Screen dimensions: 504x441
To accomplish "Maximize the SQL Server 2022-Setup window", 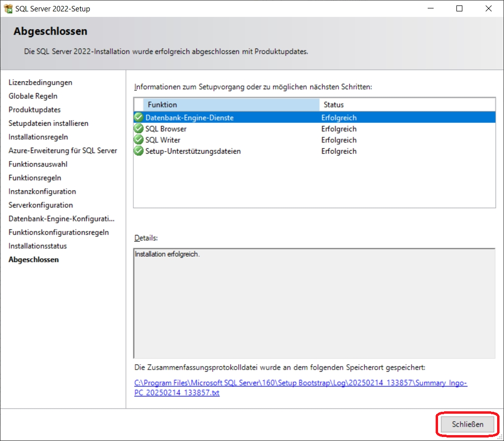I will pos(459,9).
